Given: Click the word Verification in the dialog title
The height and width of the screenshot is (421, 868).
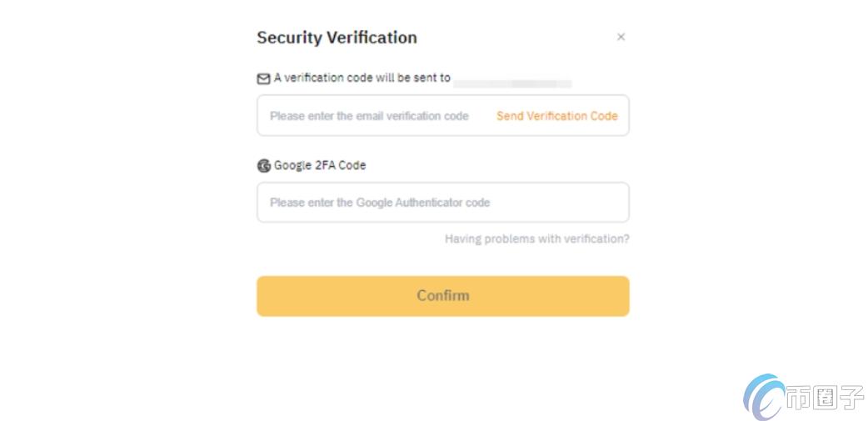Looking at the screenshot, I should coord(372,38).
